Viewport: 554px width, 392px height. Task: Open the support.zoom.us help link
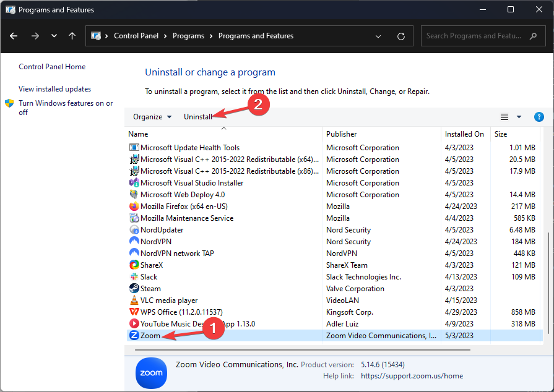pyautogui.click(x=412, y=376)
